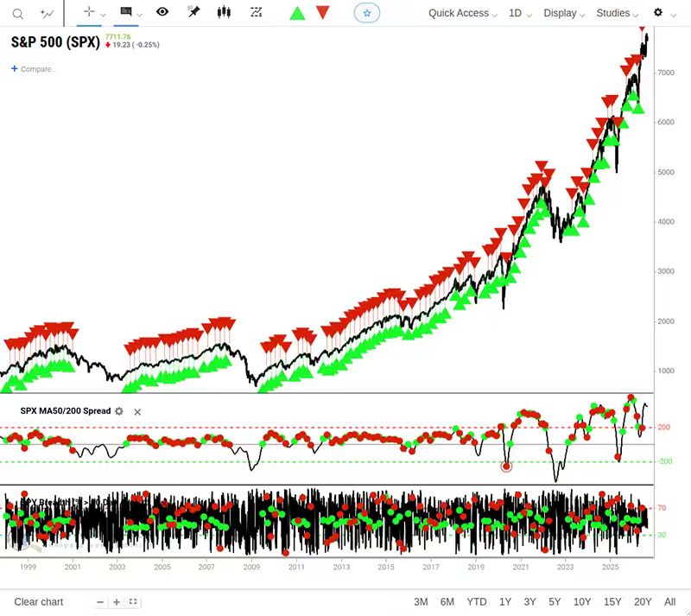Remove the SPX MA50/200 Spread study
691x616 pixels.
[x=137, y=412]
